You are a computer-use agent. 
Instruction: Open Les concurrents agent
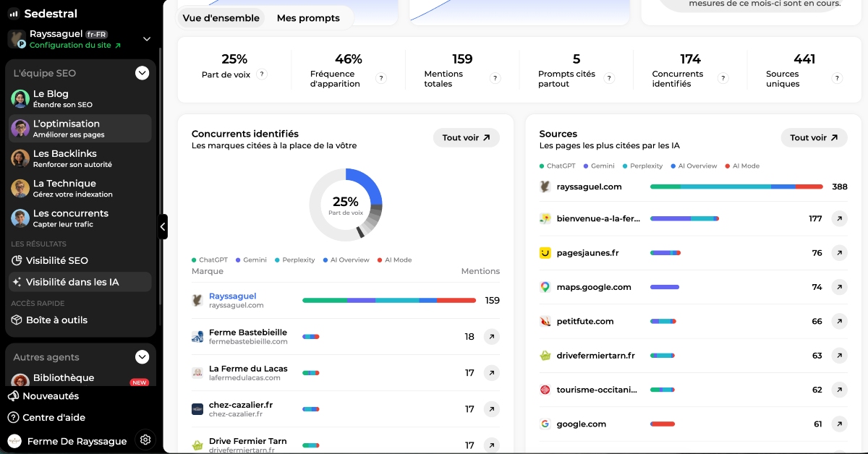pyautogui.click(x=80, y=218)
